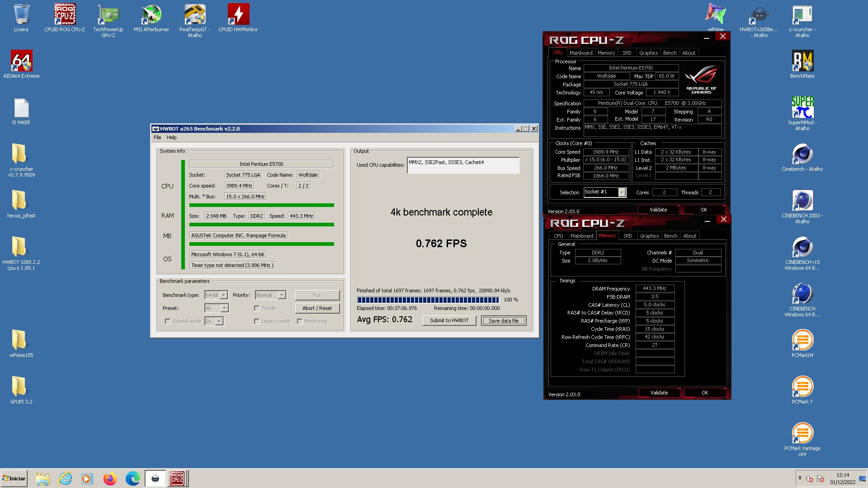The height and width of the screenshot is (488, 868).
Task: Enable the Overkill mode checkbox
Action: tap(168, 322)
